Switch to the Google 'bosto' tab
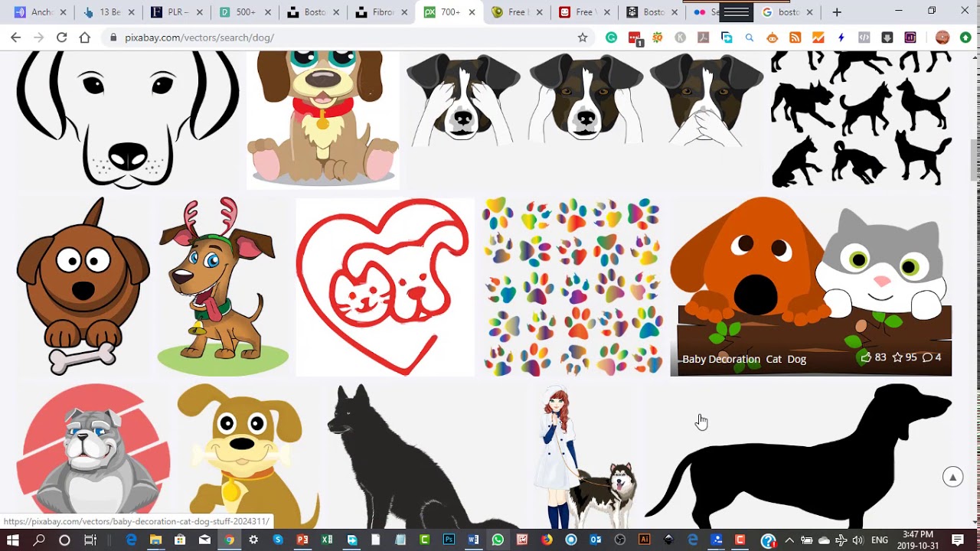This screenshot has width=980, height=551. [x=789, y=12]
